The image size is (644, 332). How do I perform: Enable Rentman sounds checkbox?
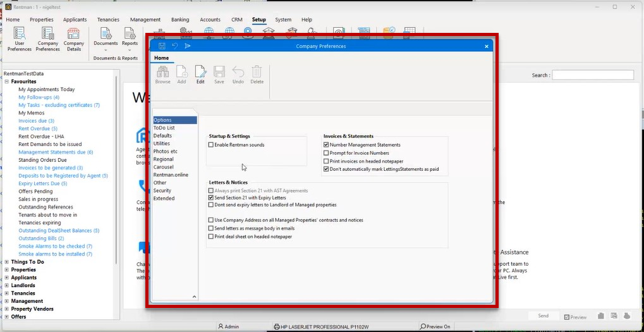pos(211,145)
